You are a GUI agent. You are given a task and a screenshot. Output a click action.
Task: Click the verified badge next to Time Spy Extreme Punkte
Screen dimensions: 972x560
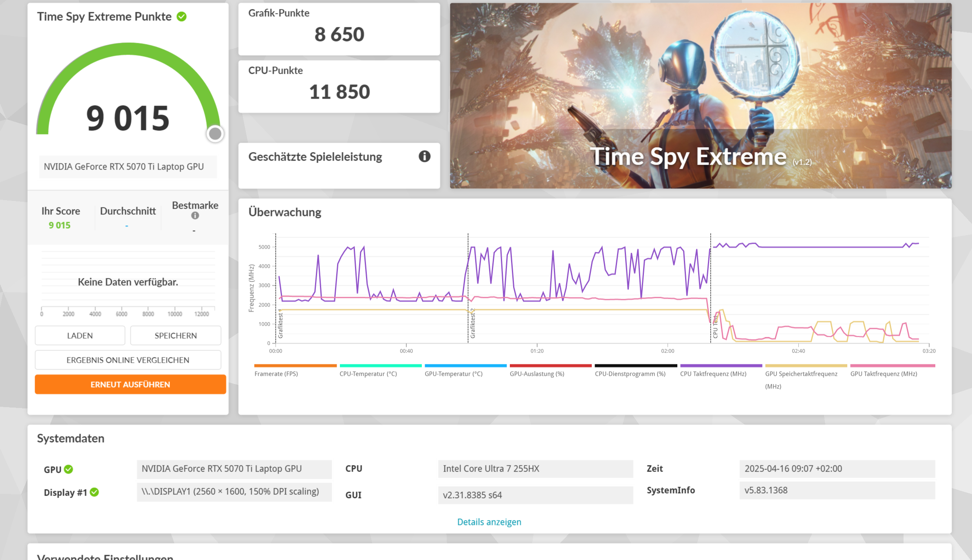tap(181, 17)
